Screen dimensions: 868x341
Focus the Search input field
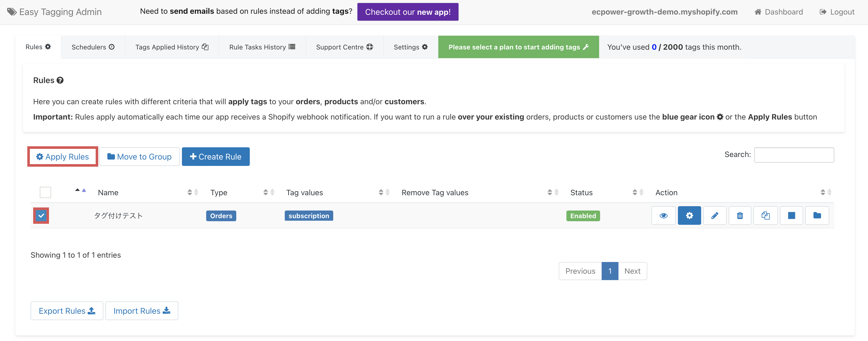(794, 155)
